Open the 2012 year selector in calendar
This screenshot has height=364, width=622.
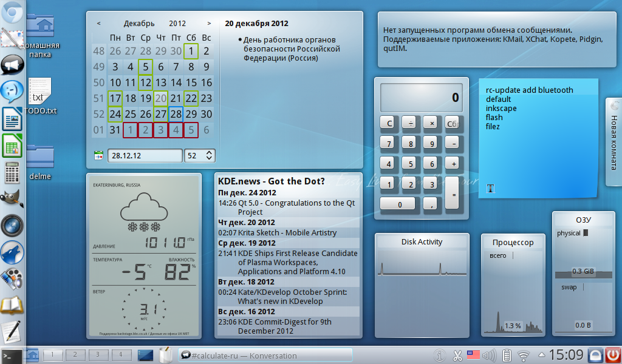pos(177,24)
